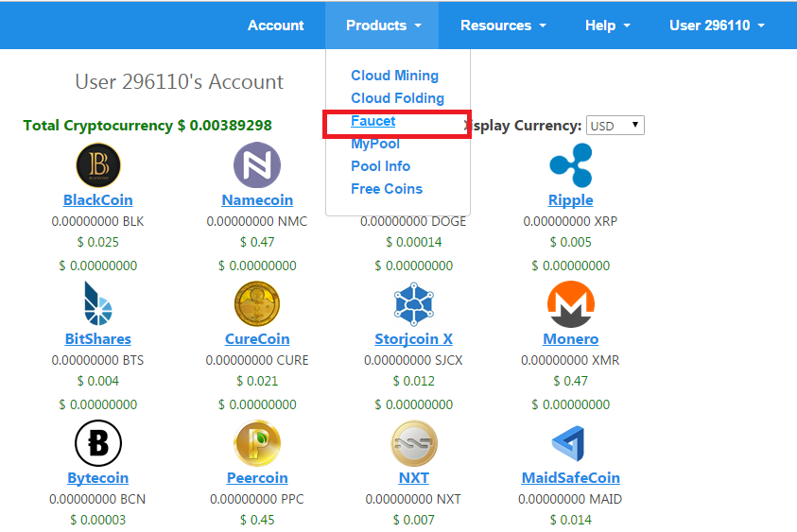The image size is (797, 532).
Task: Follow the Storjcoin X link
Action: pos(414,339)
